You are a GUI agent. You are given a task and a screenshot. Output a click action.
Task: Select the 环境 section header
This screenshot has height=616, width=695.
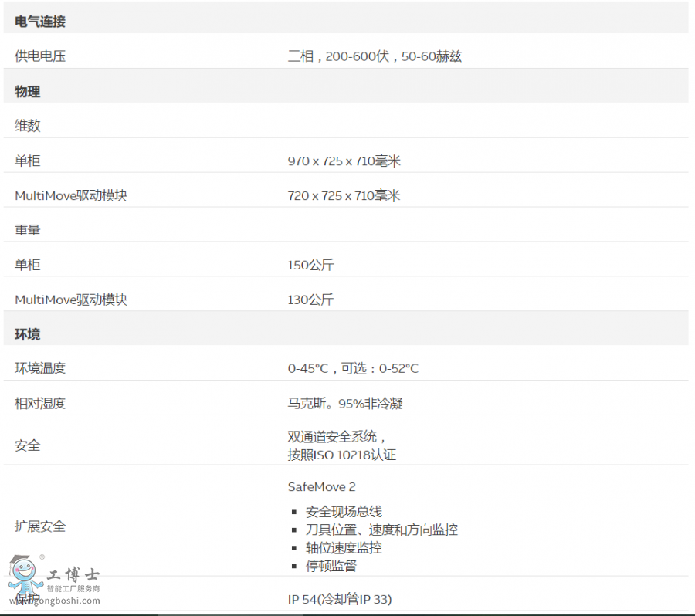[28, 334]
